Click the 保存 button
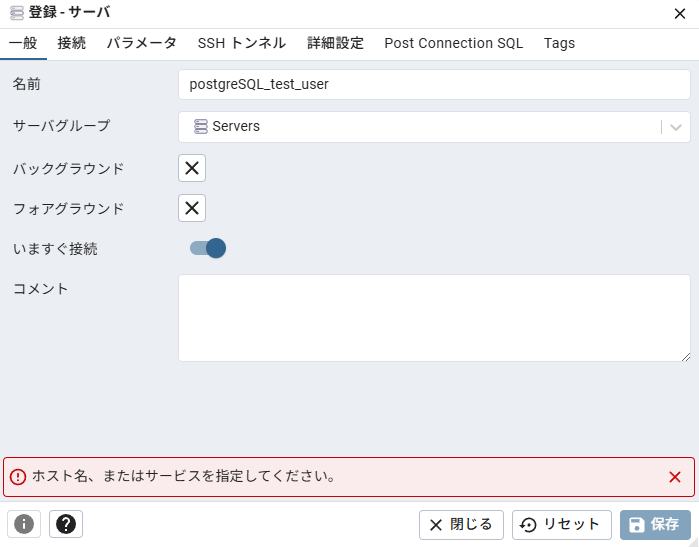699x547 pixels. click(x=655, y=525)
